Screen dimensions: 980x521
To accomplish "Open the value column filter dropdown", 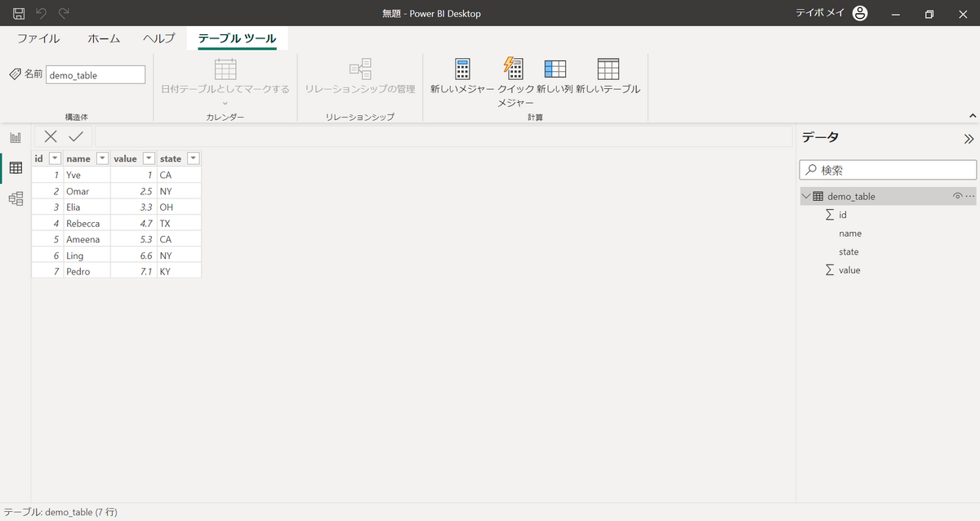I will [147, 158].
